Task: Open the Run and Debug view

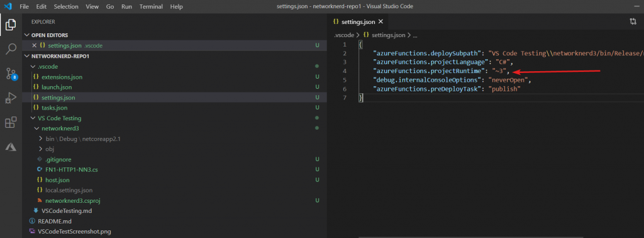Action: pyautogui.click(x=11, y=98)
